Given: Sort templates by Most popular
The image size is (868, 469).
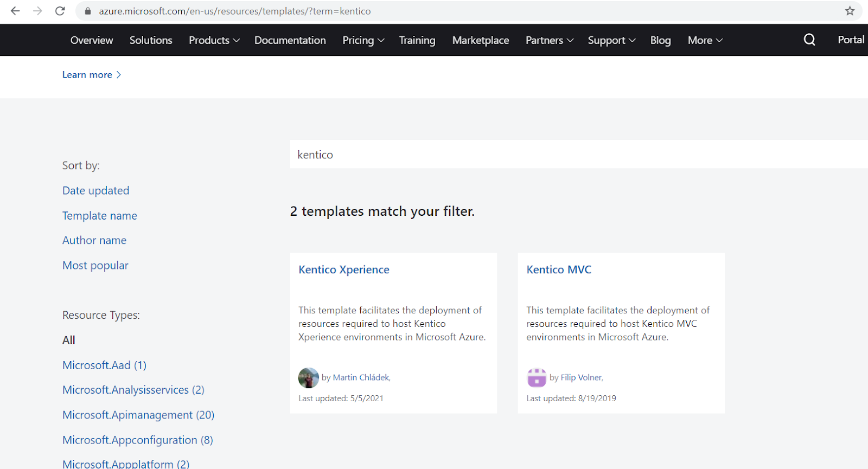Looking at the screenshot, I should tap(95, 265).
